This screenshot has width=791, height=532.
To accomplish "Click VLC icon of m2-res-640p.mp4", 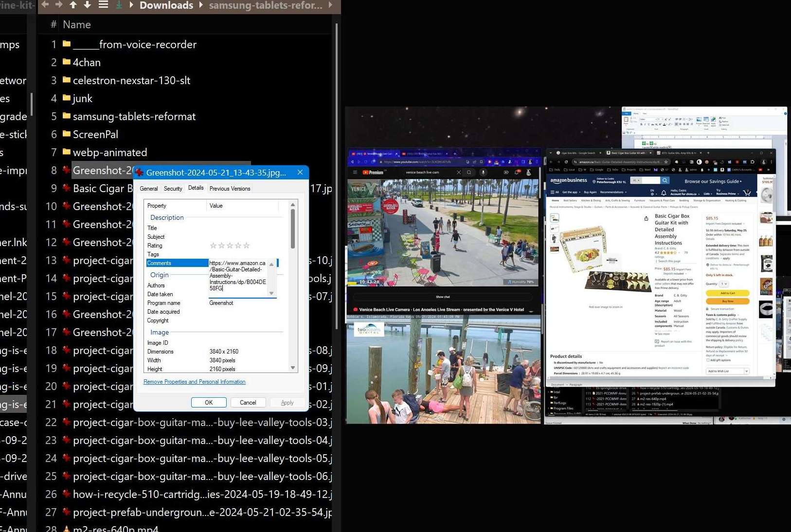I will pyautogui.click(x=67, y=529).
